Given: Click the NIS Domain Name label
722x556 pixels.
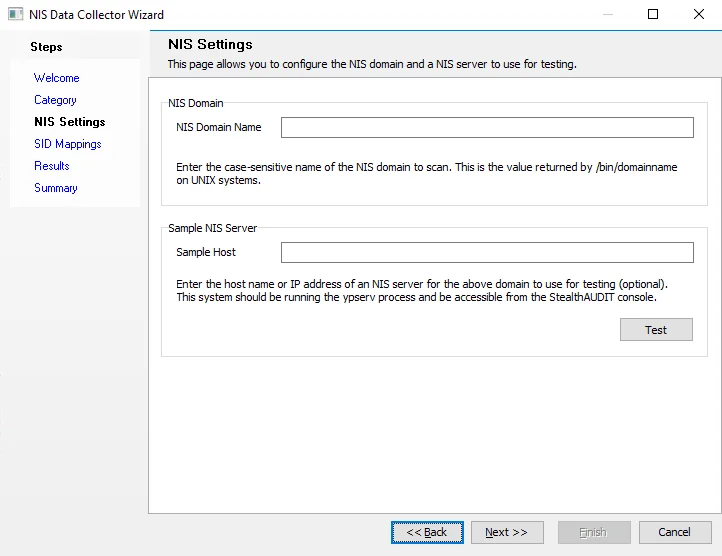Looking at the screenshot, I should [x=219, y=127].
